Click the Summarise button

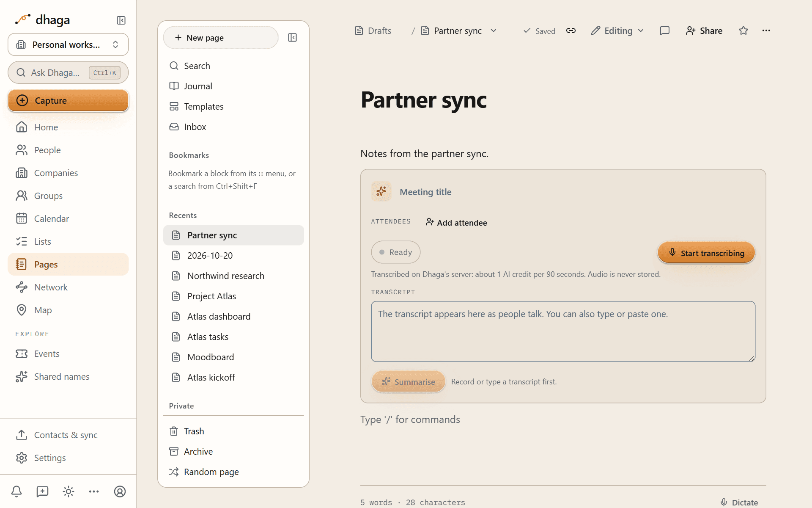(x=409, y=381)
